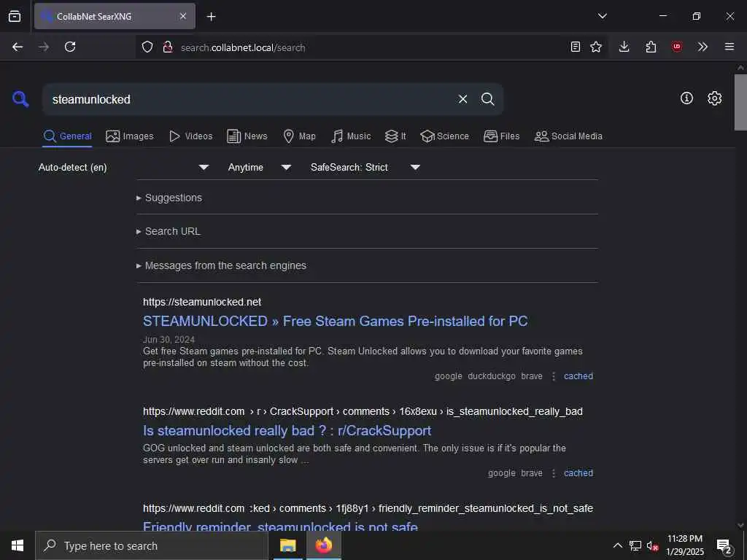The image size is (747, 560).
Task: Click the muted volume tray icon
Action: (652, 545)
